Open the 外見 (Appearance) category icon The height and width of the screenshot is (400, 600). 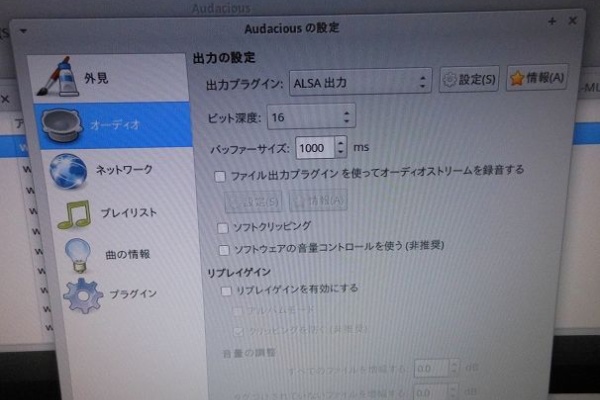point(58,78)
